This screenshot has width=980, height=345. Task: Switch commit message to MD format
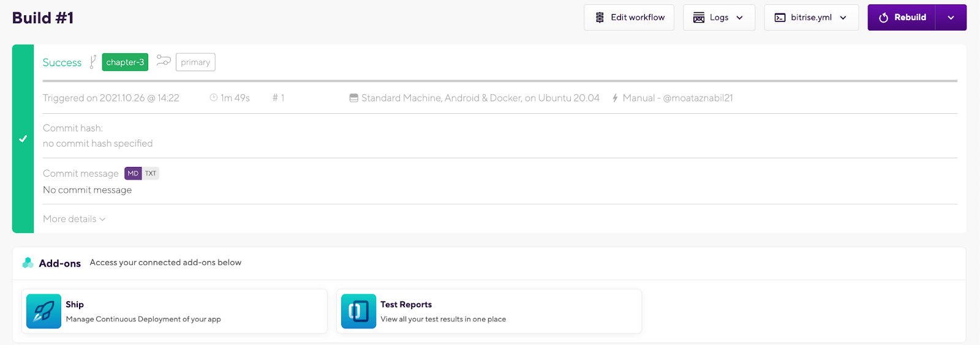click(x=133, y=174)
